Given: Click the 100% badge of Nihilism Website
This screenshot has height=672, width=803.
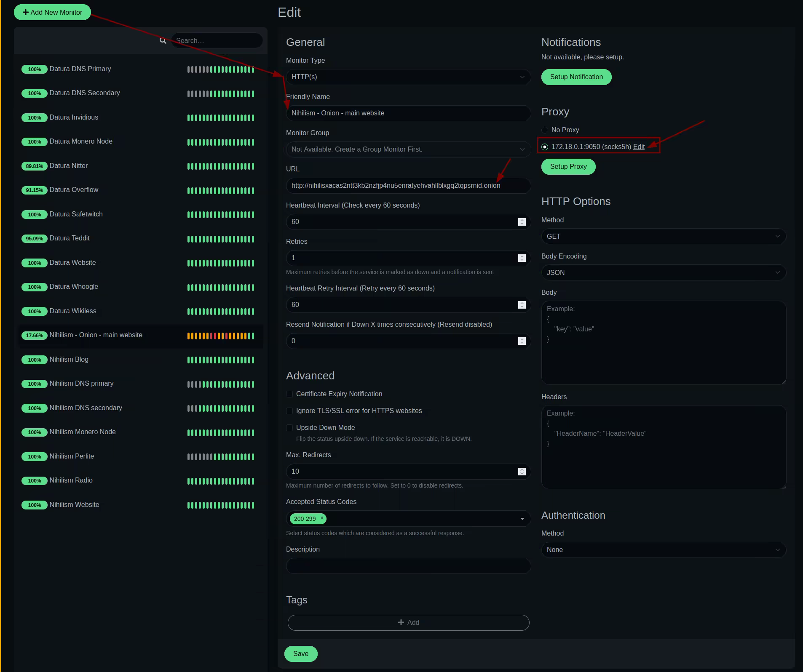Looking at the screenshot, I should (x=35, y=505).
